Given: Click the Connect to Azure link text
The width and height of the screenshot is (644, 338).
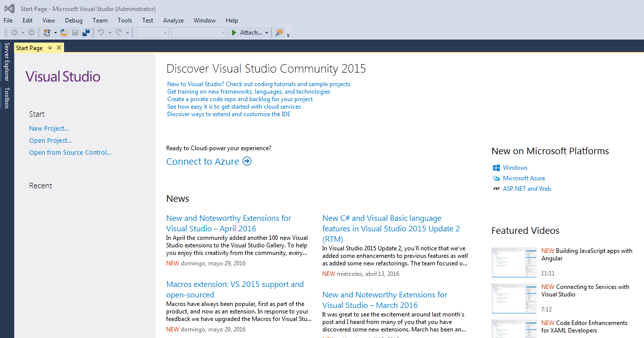Looking at the screenshot, I should pos(203,161).
